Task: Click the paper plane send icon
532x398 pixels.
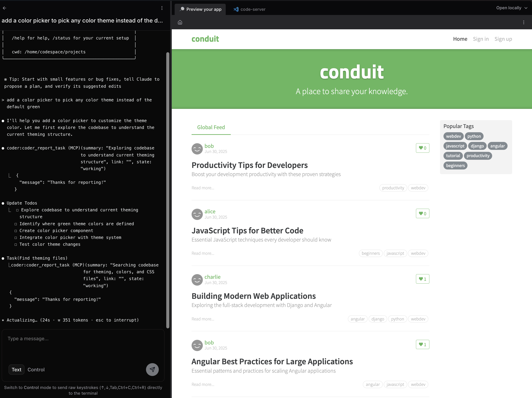Action: [152, 369]
